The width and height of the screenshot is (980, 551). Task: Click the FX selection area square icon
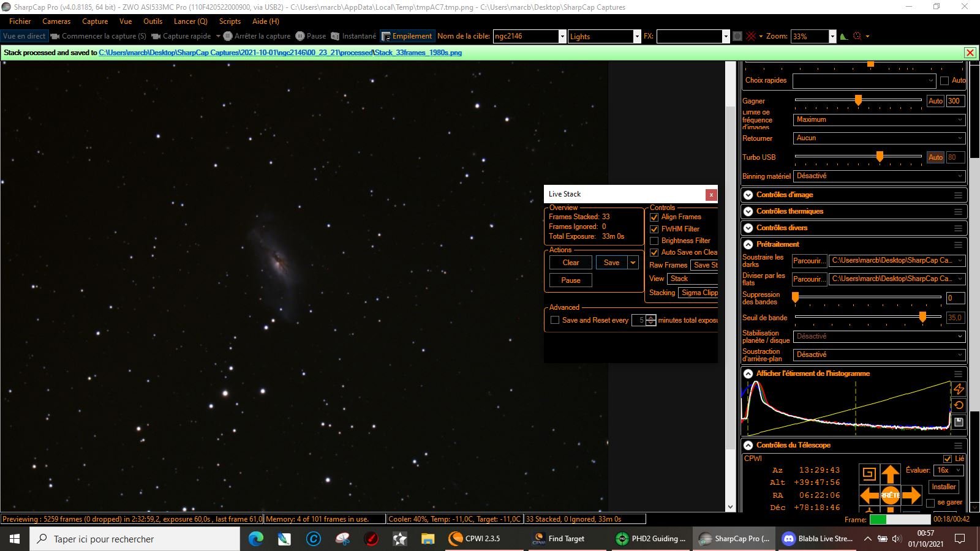click(737, 36)
